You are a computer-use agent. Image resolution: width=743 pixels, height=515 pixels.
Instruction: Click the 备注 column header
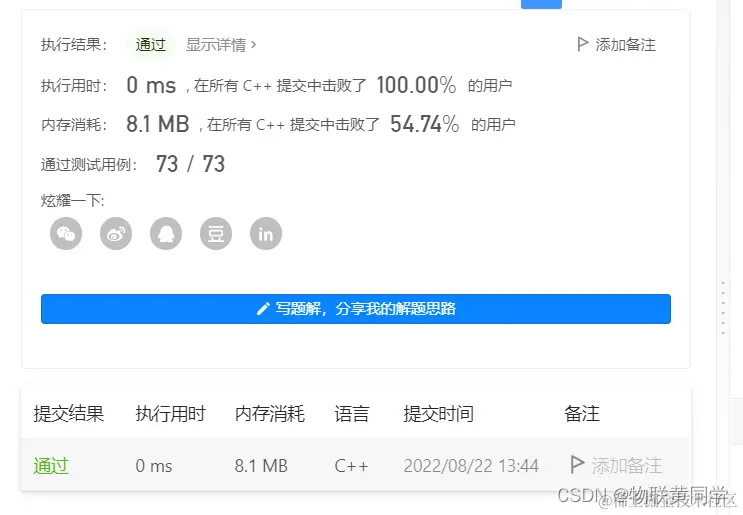click(581, 414)
